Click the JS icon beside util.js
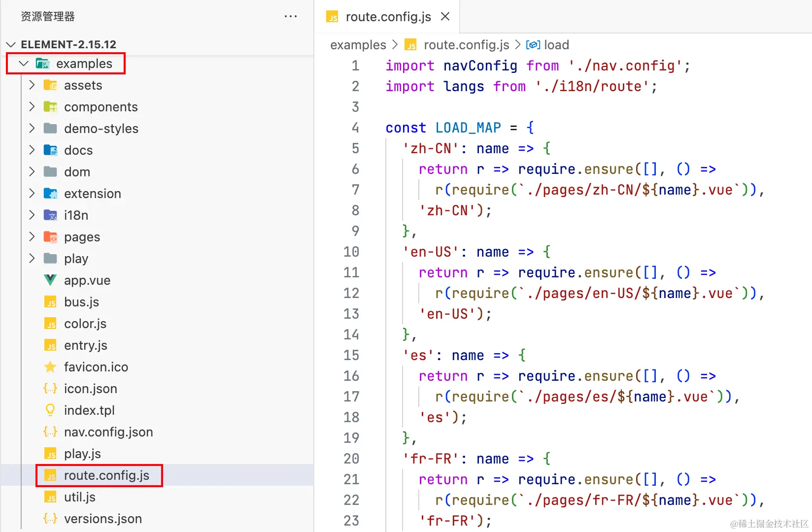Screen dimensions: 812x532 tap(50, 497)
